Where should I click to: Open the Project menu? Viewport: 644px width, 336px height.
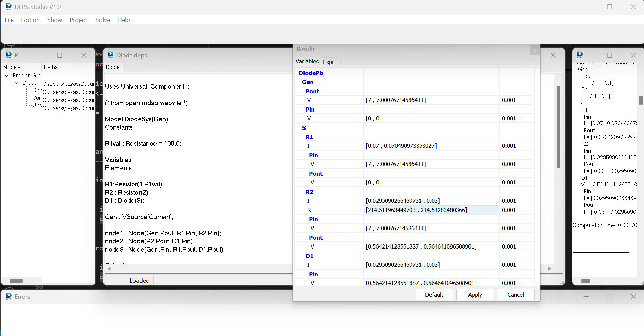coord(78,20)
